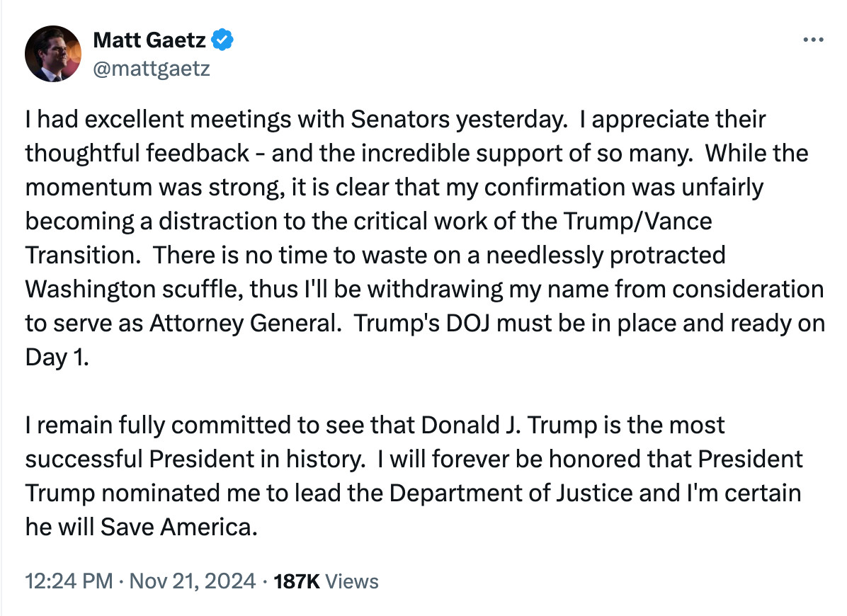The image size is (847, 616).
Task: Click the words Save America
Action: [178, 527]
